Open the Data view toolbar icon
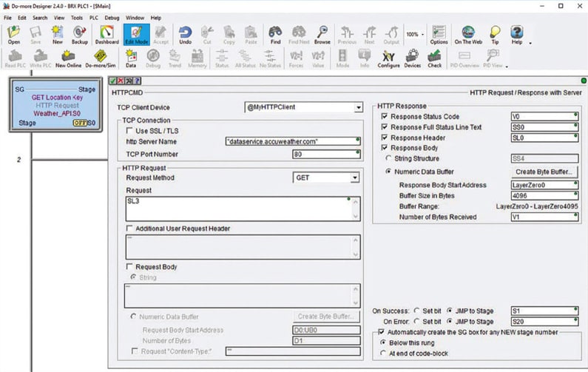Screen dimensions: 588x372 coord(131,59)
